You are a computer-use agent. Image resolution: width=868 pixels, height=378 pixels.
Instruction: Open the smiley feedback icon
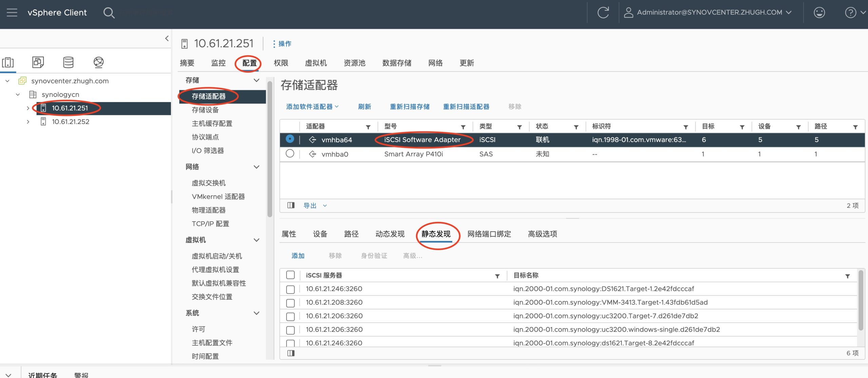click(x=819, y=13)
